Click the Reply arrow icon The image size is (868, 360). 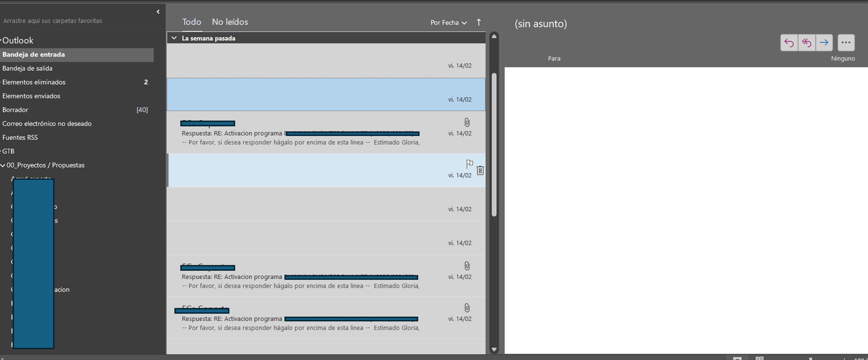pyautogui.click(x=789, y=43)
